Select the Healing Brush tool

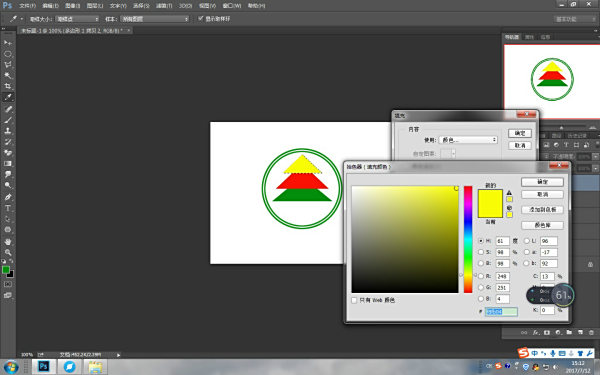8,109
